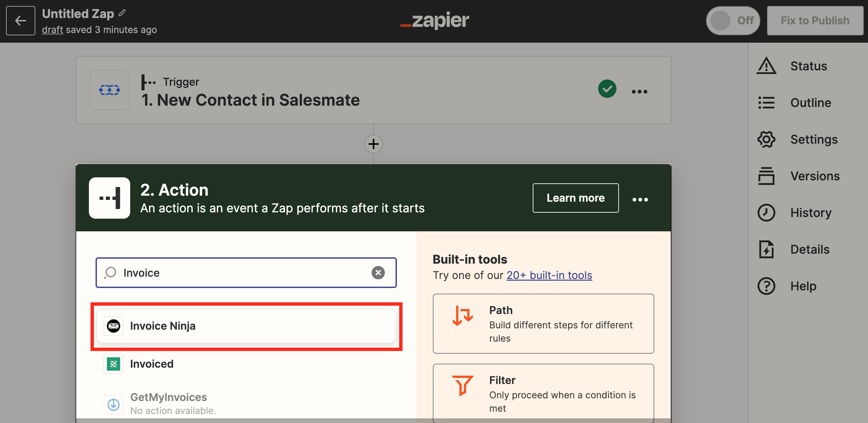Viewport: 868px width, 423px height.
Task: Click Fix to Publish button
Action: [x=815, y=21]
